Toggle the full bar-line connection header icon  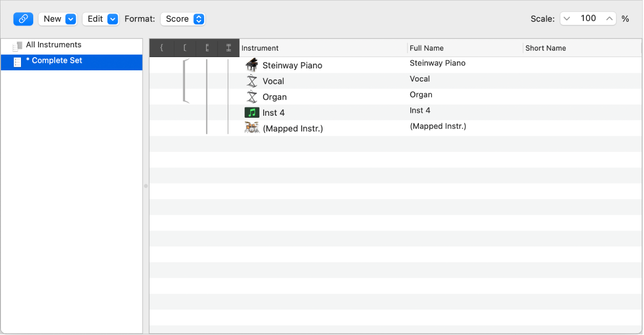(228, 48)
